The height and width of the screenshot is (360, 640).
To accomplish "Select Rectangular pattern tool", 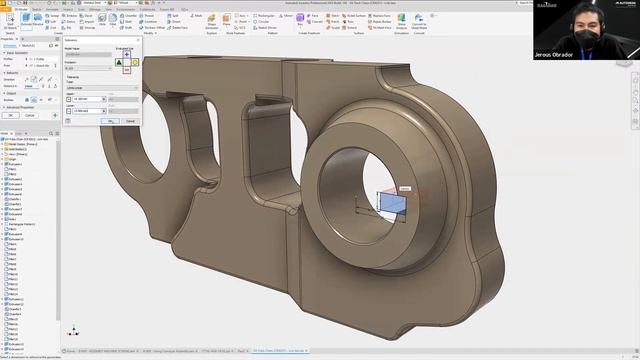I will point(264,16).
